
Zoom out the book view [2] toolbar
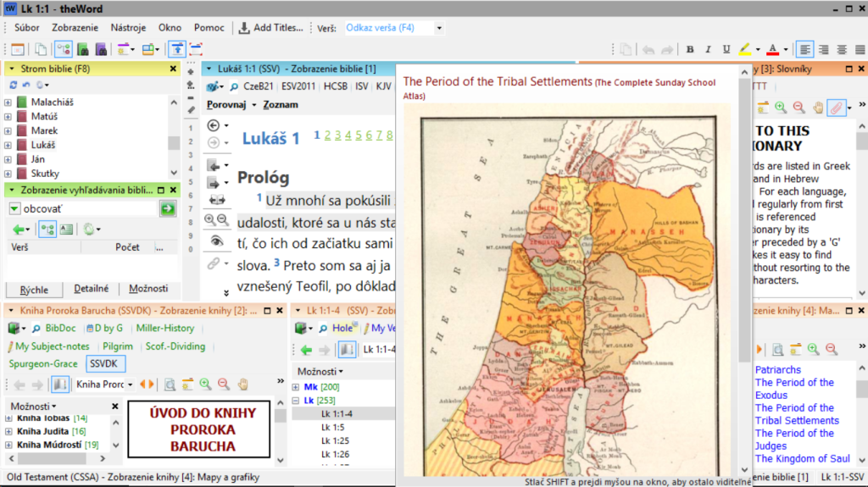point(224,384)
